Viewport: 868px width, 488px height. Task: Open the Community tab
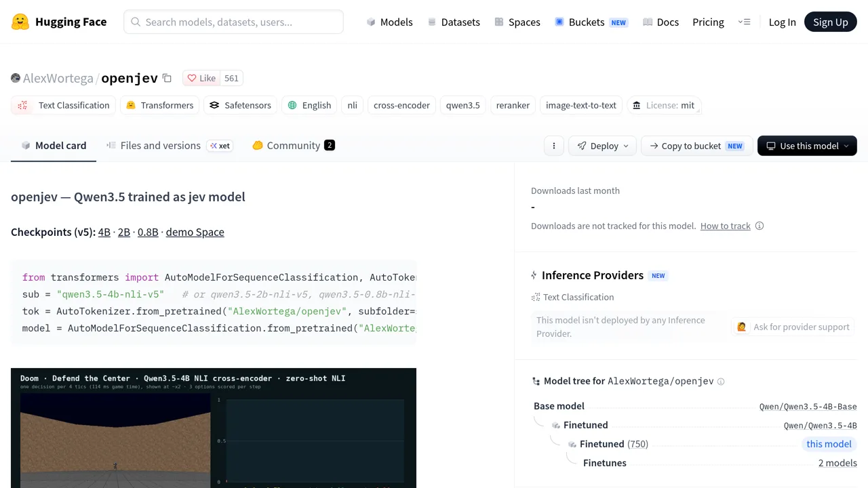[293, 145]
